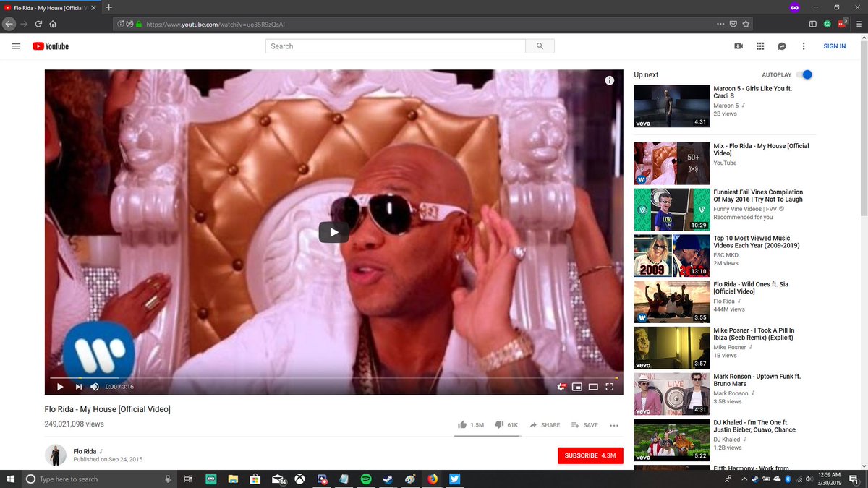
Task: Select the Flo Rida - My House tab
Action: coord(50,7)
